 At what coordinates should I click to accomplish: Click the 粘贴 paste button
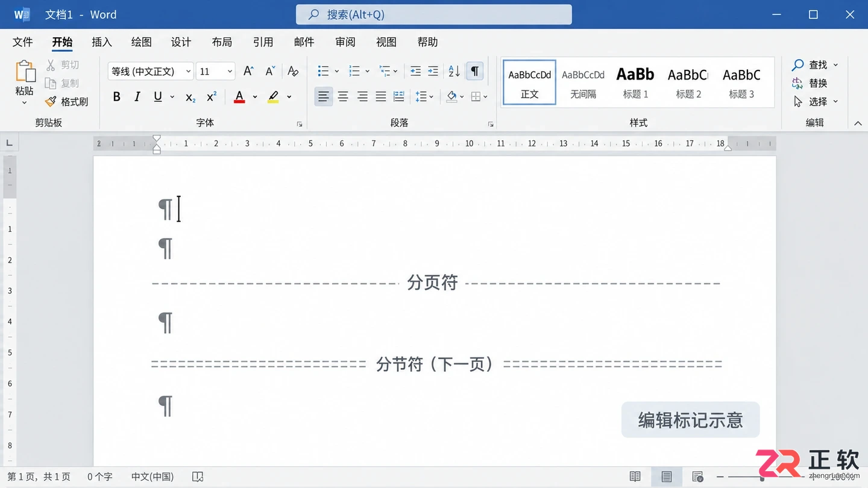[25, 83]
